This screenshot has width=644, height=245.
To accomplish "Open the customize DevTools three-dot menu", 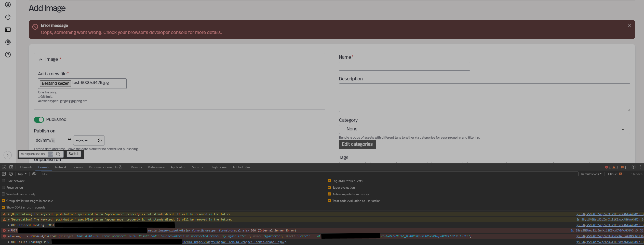I will (x=641, y=167).
